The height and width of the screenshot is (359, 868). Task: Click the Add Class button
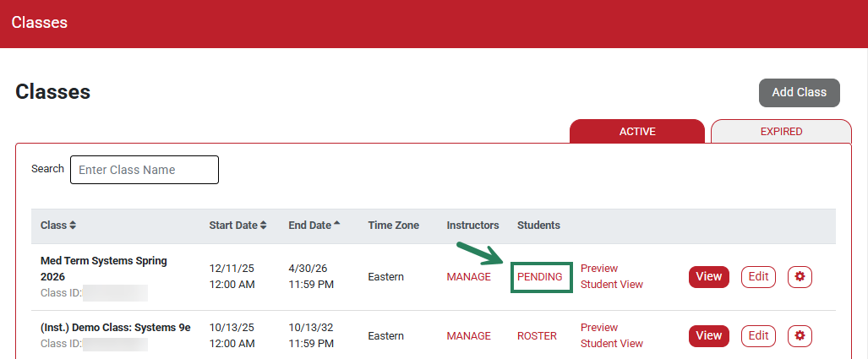click(x=800, y=92)
